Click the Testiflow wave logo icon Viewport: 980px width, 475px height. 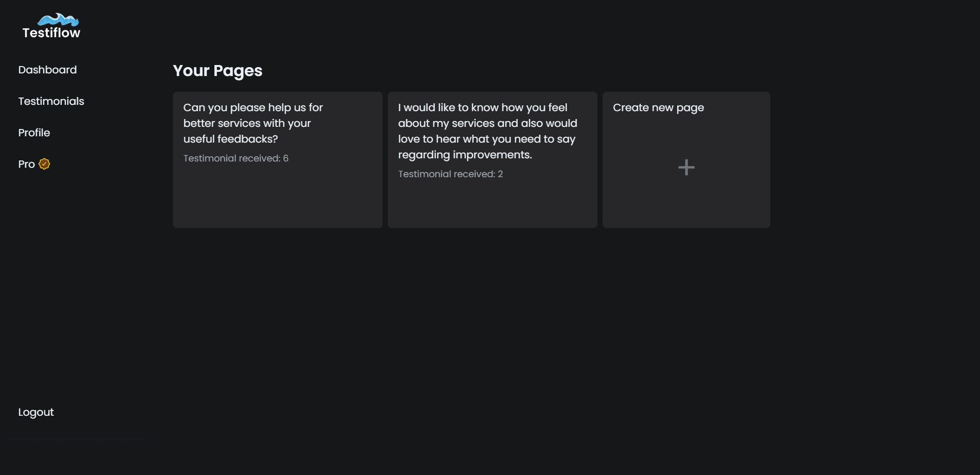[58, 20]
